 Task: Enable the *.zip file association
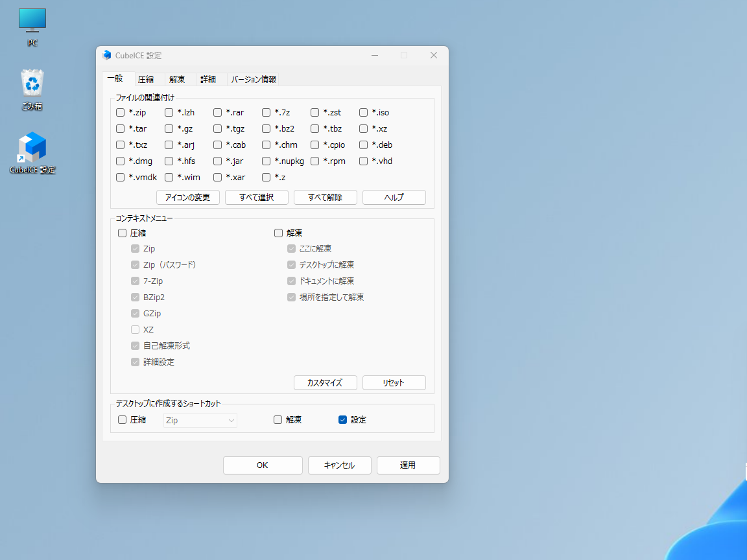pyautogui.click(x=120, y=112)
